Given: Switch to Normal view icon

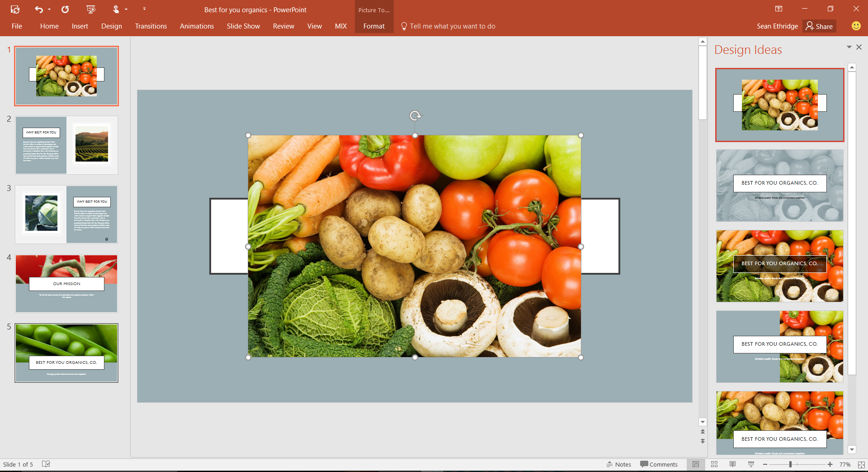Looking at the screenshot, I should [x=696, y=464].
